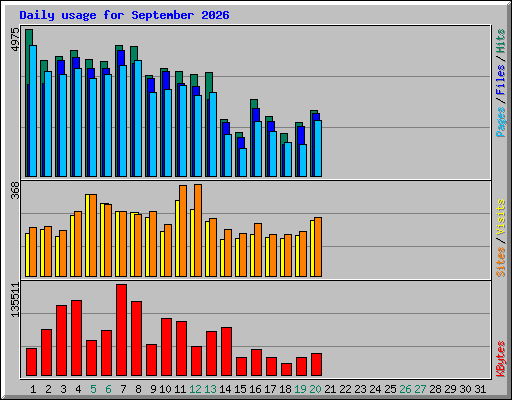Click green weekend day 26 label
The image size is (512, 400).
(405, 389)
